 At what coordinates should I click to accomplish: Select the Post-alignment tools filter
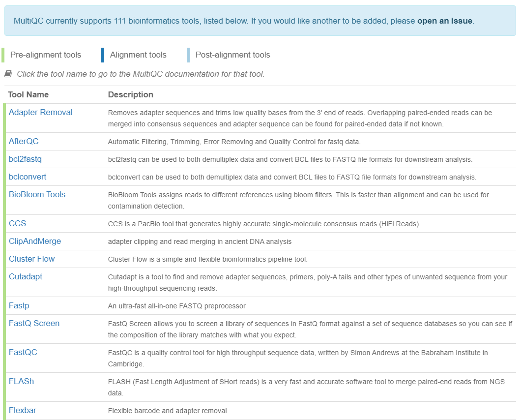pos(232,55)
